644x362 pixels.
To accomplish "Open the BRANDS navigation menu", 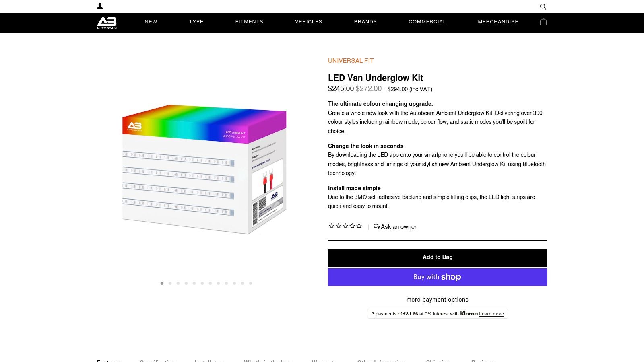I will 365,22.
